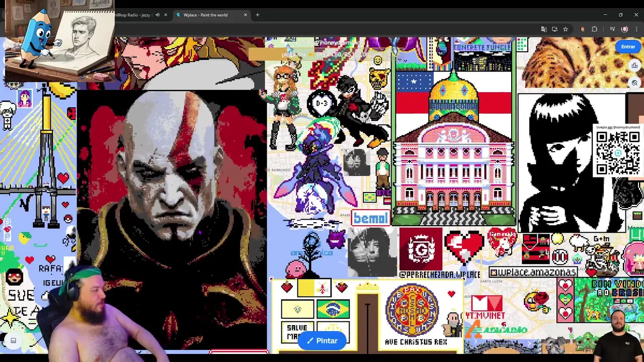
Task: Click the AVE CHRISTUS REX text
Action: coord(416,342)
